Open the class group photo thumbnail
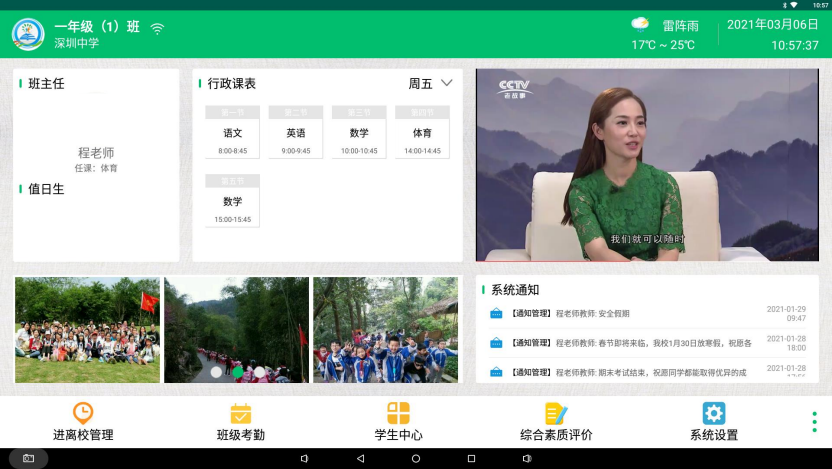 coord(87,330)
